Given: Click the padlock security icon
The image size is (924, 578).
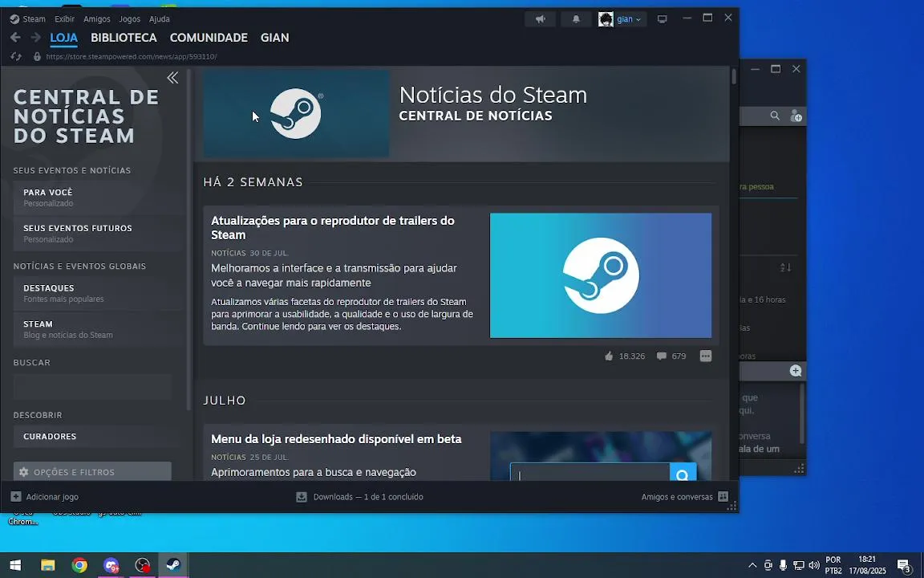Looking at the screenshot, I should 37,57.
